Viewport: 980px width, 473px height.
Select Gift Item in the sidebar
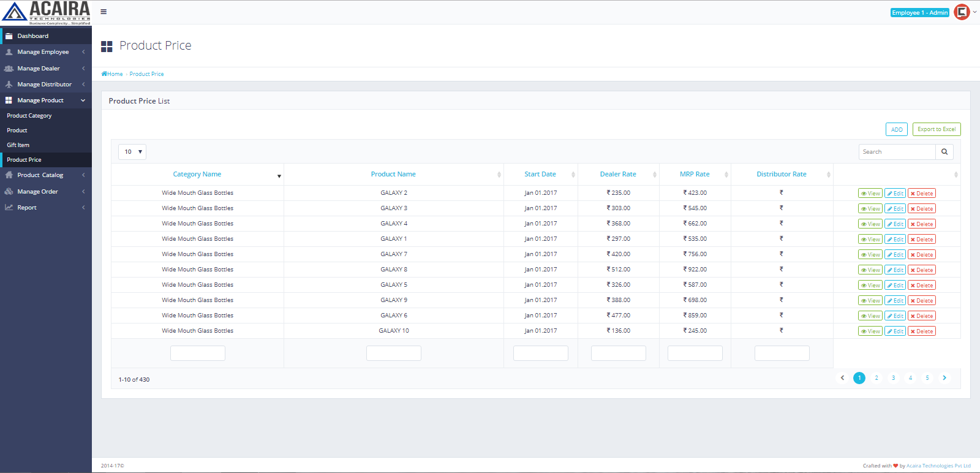18,145
